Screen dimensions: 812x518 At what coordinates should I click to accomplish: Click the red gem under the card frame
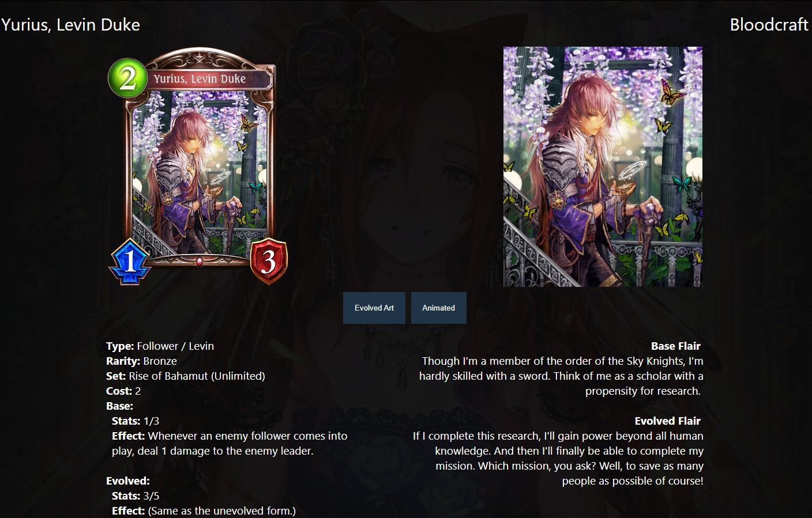click(200, 262)
